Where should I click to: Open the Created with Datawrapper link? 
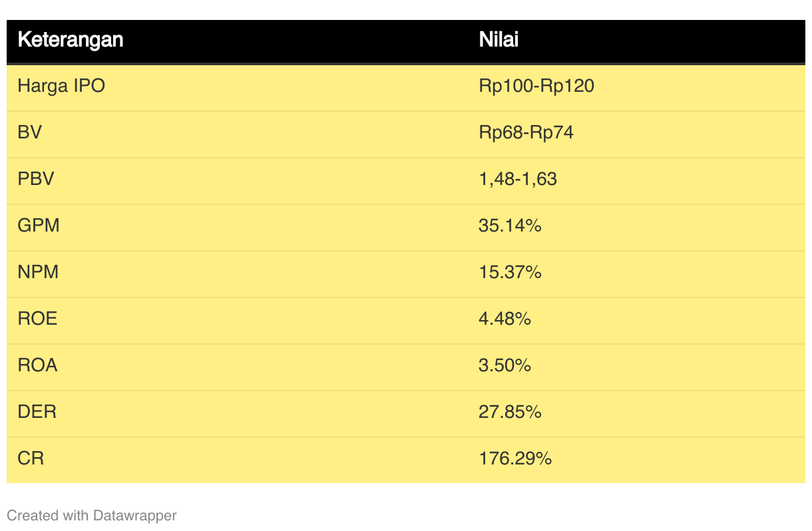tap(92, 515)
